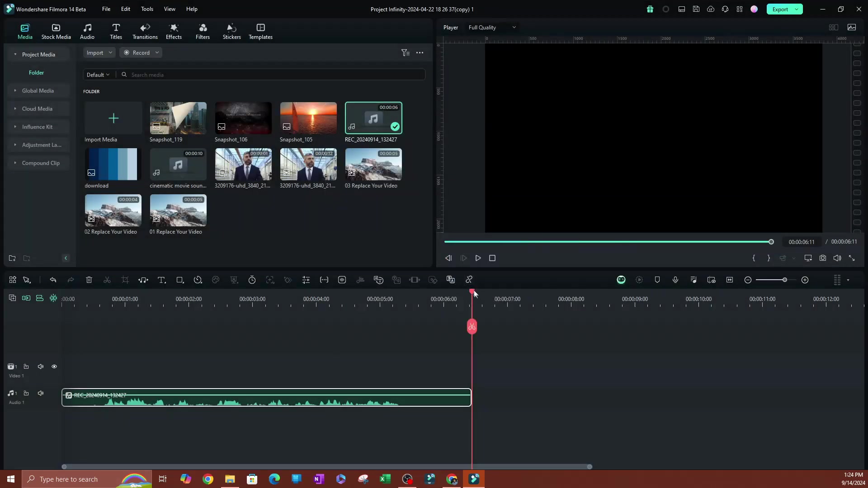Open the Full Quality player dropdown
868x488 pixels.
coord(492,28)
